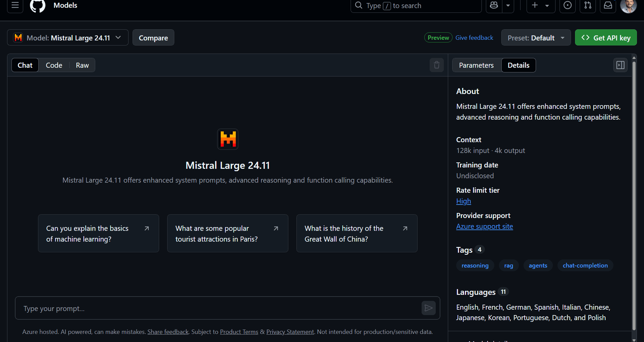Focus the 'Type / to search' field
The width and height of the screenshot is (644, 342).
tap(416, 6)
